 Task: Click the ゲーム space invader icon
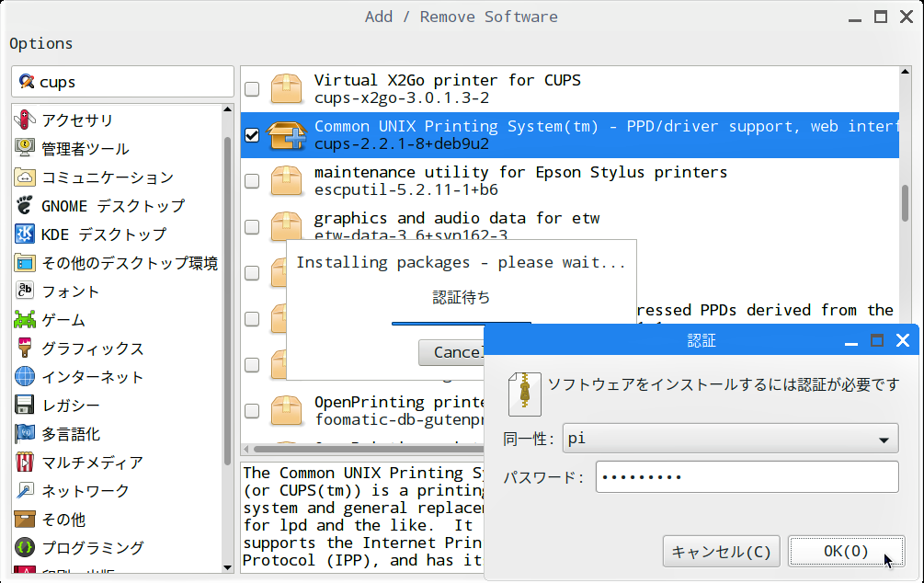pos(25,319)
